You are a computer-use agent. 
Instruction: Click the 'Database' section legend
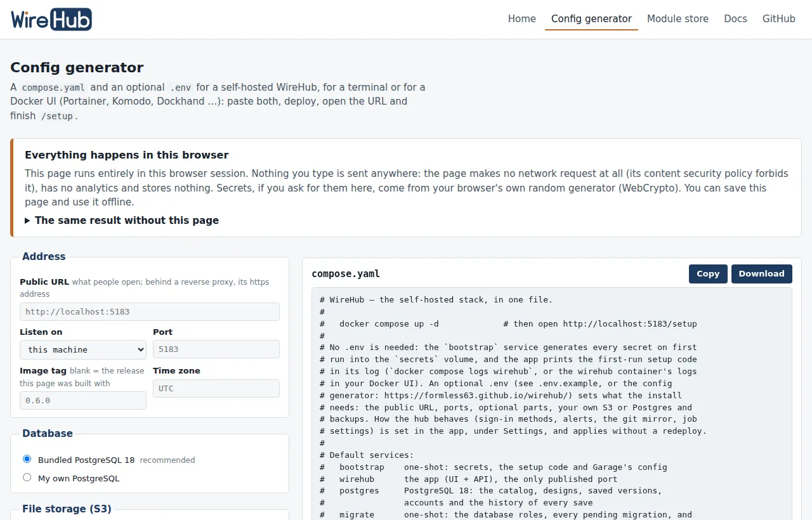(x=48, y=434)
